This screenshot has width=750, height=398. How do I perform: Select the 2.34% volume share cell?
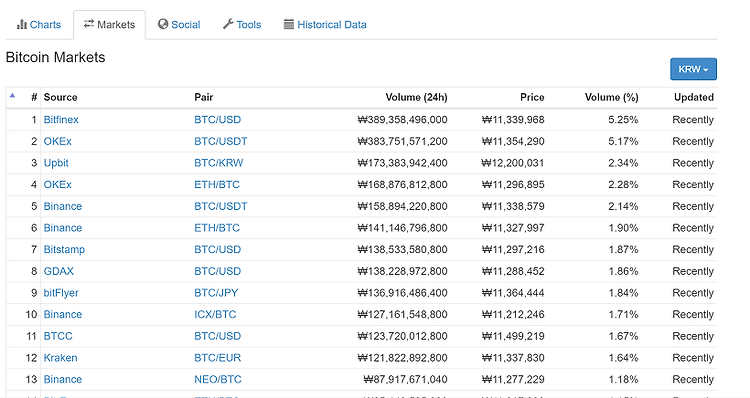pos(623,163)
